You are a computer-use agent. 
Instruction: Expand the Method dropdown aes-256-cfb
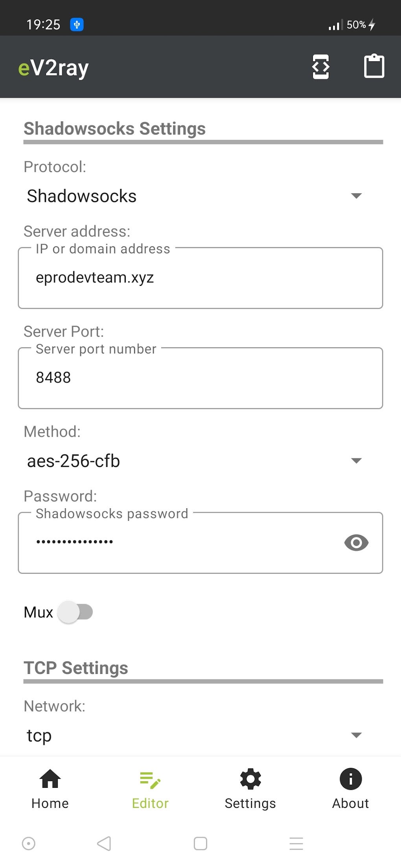(194, 461)
